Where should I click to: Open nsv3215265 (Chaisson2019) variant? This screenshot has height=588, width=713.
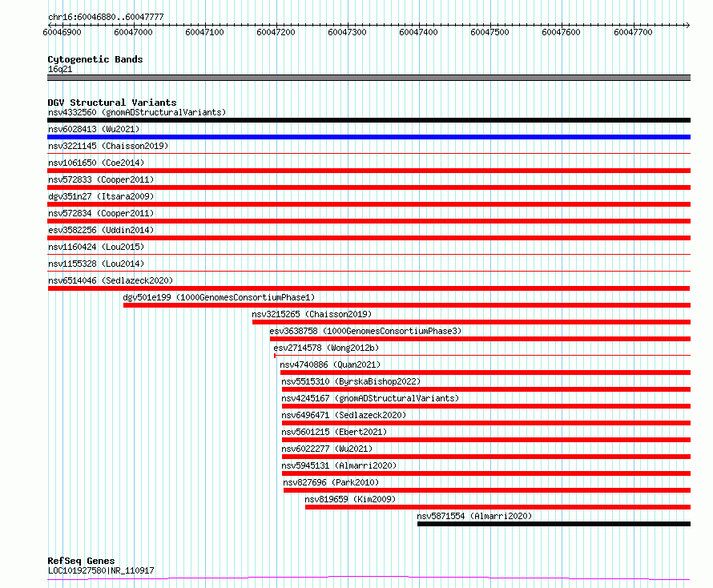pyautogui.click(x=312, y=314)
